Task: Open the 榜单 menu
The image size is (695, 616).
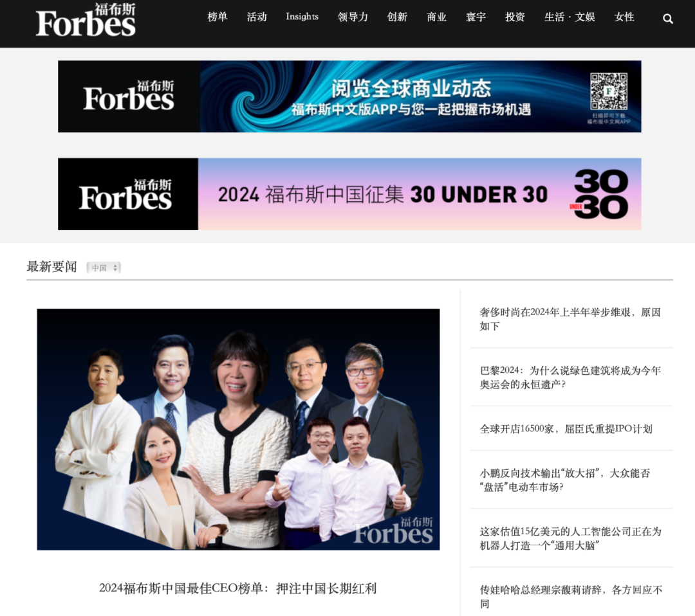Action: (x=218, y=17)
